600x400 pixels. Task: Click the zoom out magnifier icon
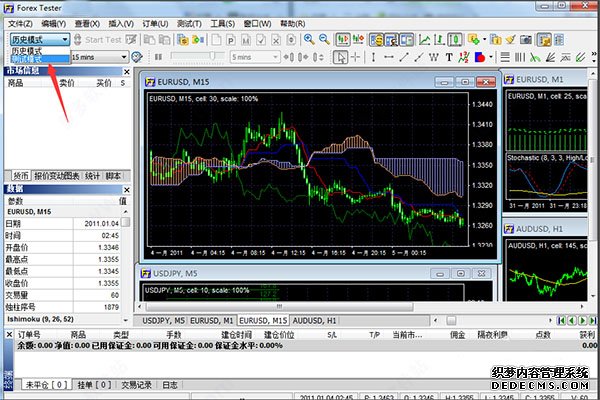[324, 39]
